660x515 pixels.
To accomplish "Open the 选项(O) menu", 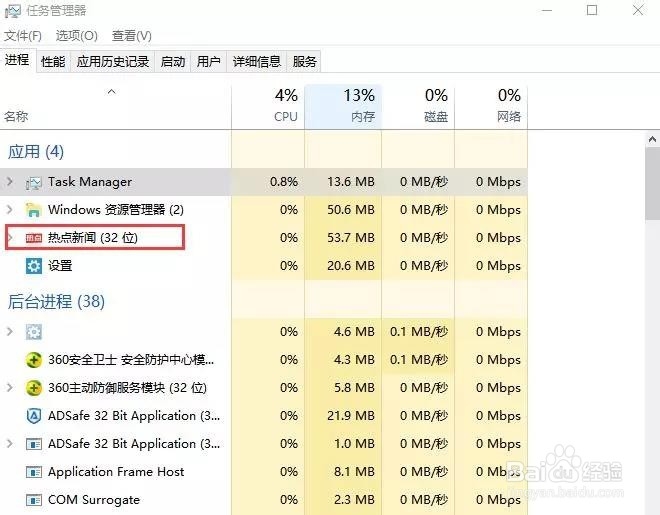I will [77, 36].
